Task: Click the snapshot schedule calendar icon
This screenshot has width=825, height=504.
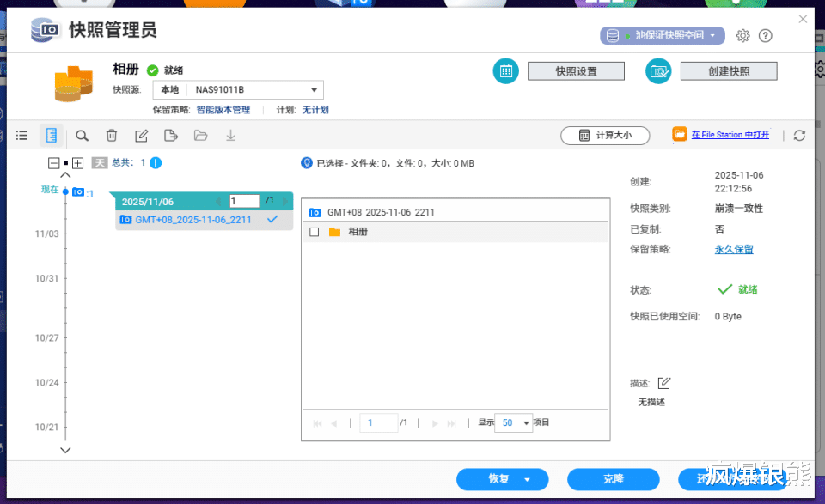Action: pyautogui.click(x=505, y=71)
